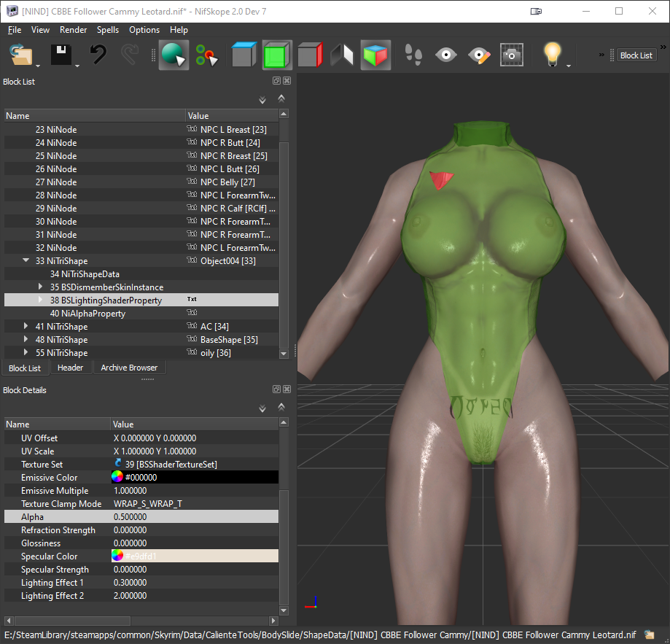Image resolution: width=670 pixels, height=644 pixels.
Task: Toggle the Perspective colored cube icon
Action: (375, 55)
